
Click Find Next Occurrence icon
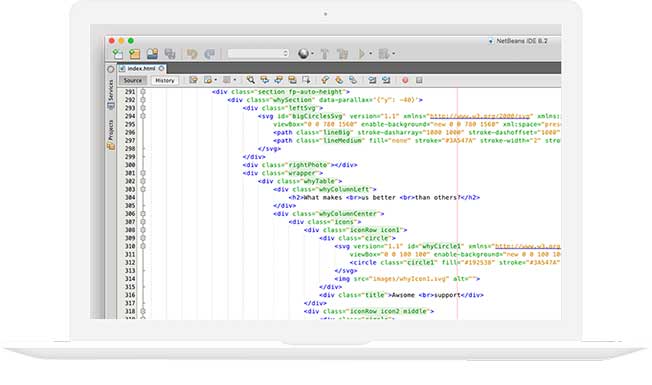(278, 80)
